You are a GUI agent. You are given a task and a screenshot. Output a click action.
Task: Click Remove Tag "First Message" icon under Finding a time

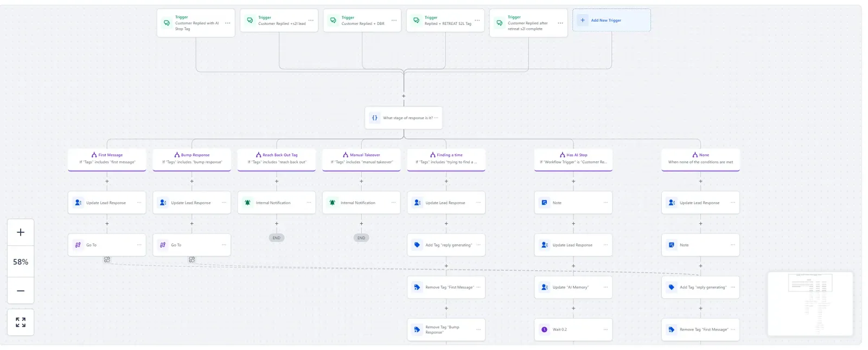(417, 287)
